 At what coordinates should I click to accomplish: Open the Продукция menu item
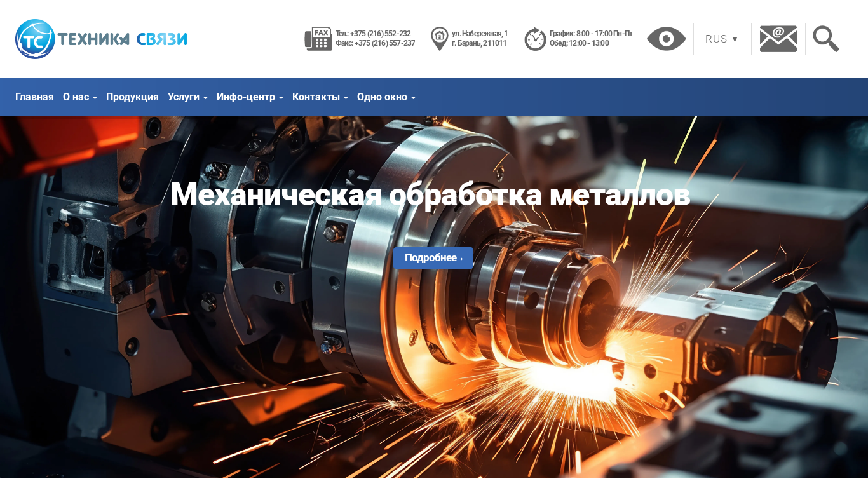pos(132,97)
